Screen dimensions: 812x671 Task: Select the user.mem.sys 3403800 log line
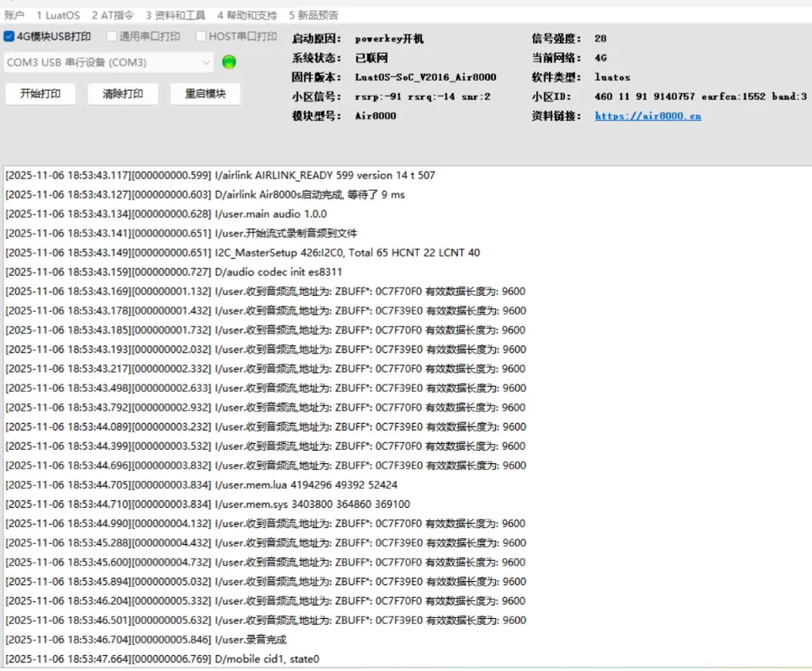(x=208, y=505)
